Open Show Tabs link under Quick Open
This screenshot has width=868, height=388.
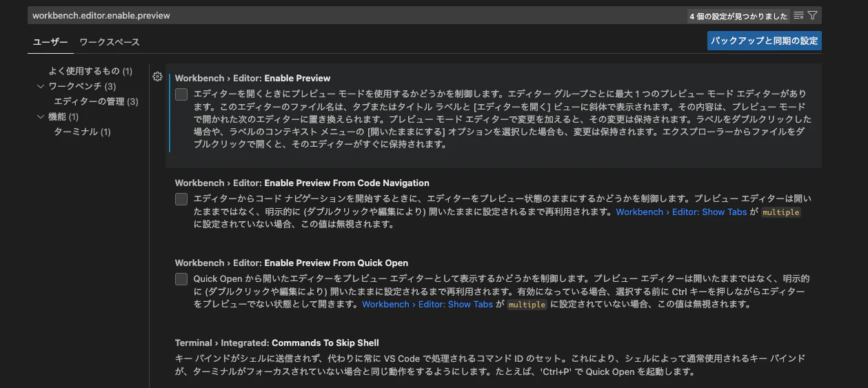coord(427,304)
